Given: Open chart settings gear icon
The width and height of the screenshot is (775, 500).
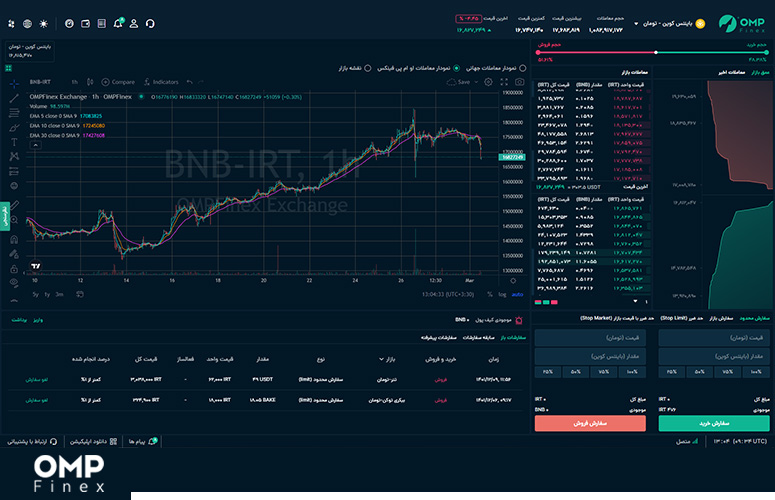Looking at the screenshot, I should tap(488, 82).
